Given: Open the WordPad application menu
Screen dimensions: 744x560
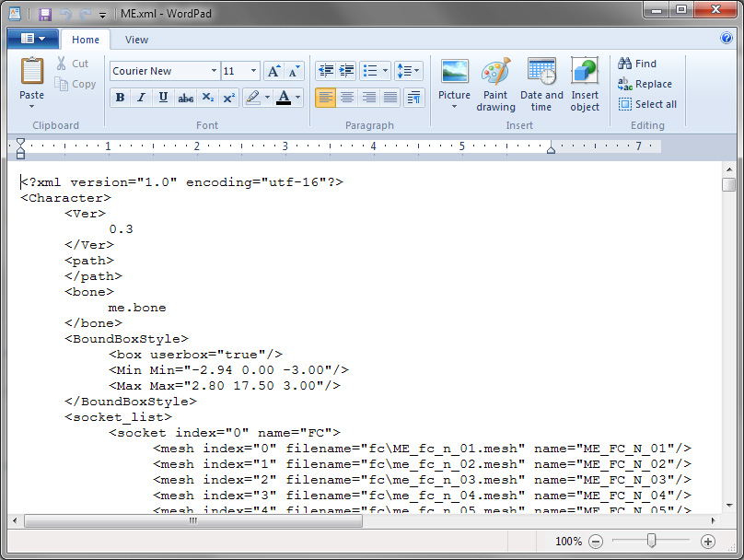Looking at the screenshot, I should point(32,39).
